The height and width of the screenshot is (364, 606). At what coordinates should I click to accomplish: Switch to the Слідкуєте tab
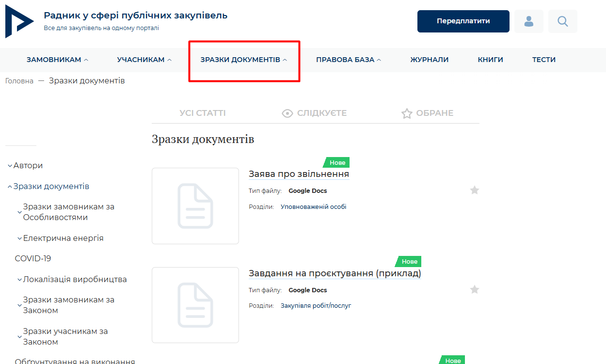pos(314,113)
